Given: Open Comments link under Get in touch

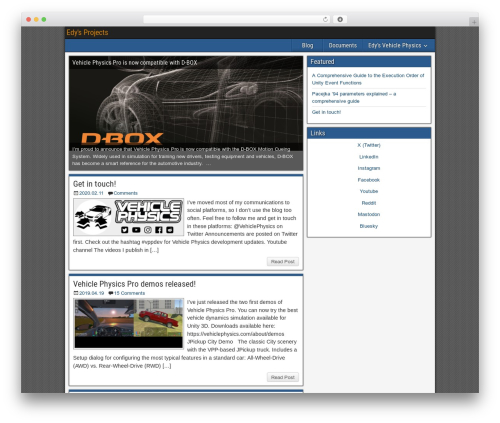Looking at the screenshot, I should [x=125, y=193].
